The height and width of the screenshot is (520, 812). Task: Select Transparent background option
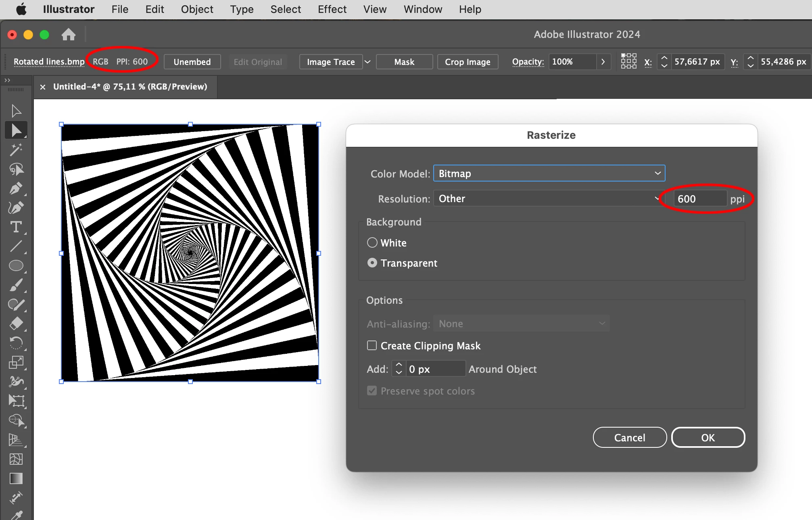[x=372, y=263]
